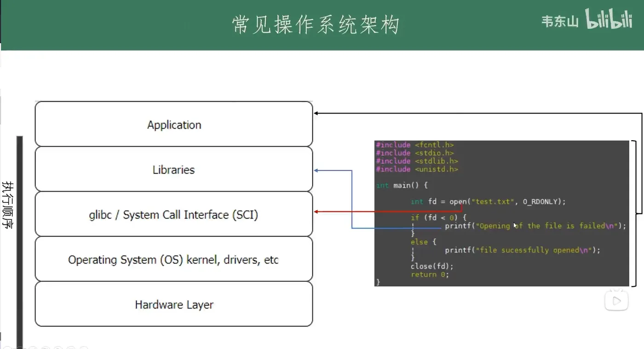Image resolution: width=644 pixels, height=349 pixels.
Task: Select the Libraries layer box
Action: 174,169
